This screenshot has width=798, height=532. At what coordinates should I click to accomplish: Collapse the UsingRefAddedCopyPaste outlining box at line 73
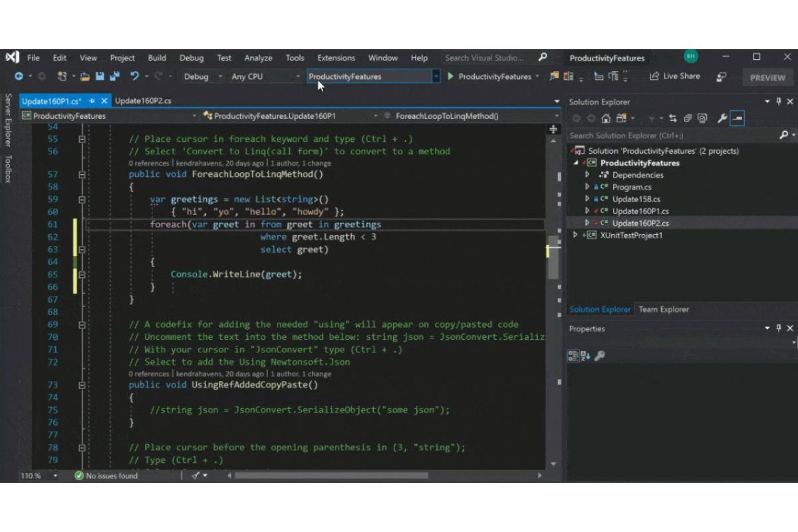coord(82,385)
